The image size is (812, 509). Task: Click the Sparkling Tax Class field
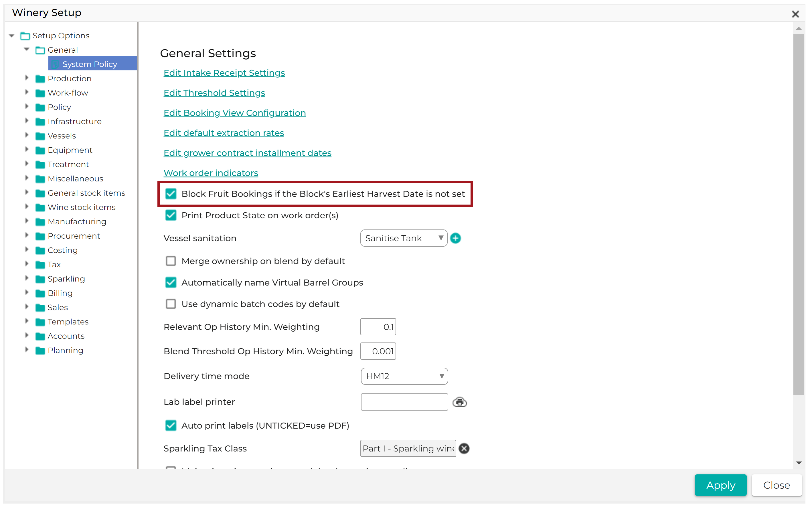click(x=408, y=448)
